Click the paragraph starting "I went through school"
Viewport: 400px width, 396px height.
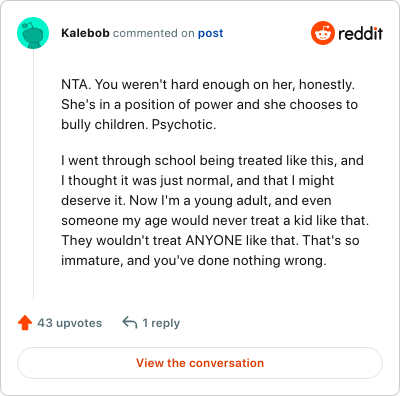click(215, 210)
